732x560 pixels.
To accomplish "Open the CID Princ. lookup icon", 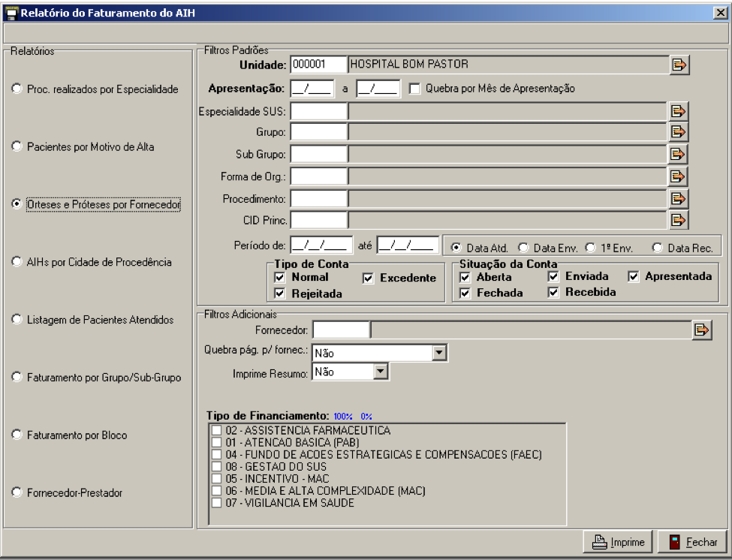I will tap(678, 220).
